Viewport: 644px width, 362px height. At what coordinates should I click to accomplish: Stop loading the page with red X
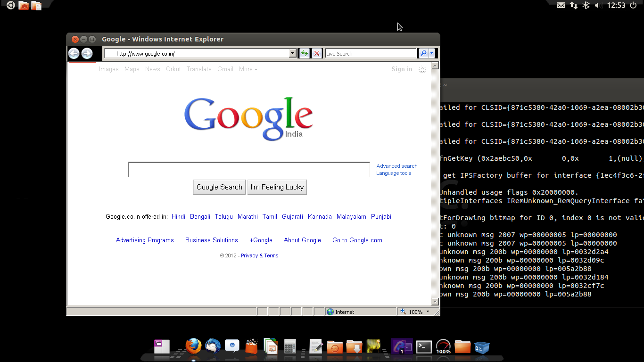317,54
